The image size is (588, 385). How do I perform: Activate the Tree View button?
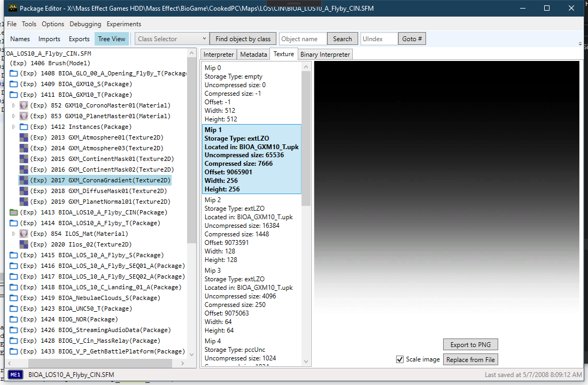pyautogui.click(x=111, y=38)
